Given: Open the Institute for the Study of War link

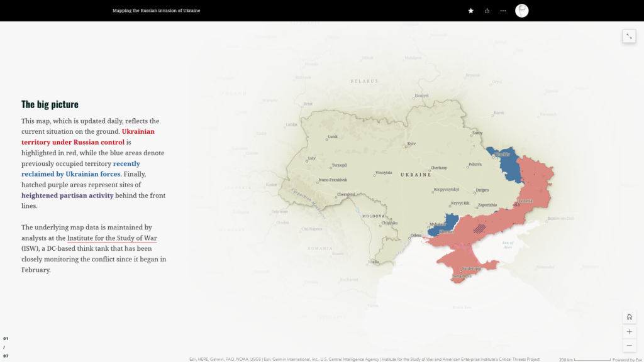Looking at the screenshot, I should pyautogui.click(x=112, y=238).
